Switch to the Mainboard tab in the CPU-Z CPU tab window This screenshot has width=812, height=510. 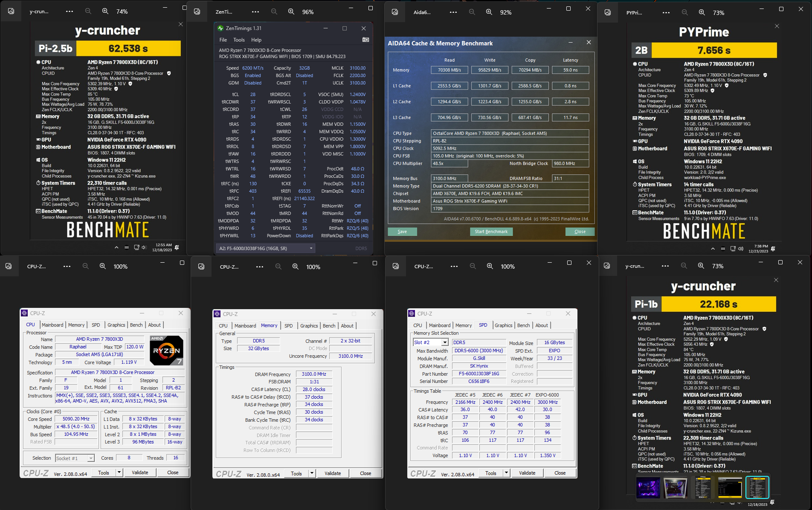52,325
